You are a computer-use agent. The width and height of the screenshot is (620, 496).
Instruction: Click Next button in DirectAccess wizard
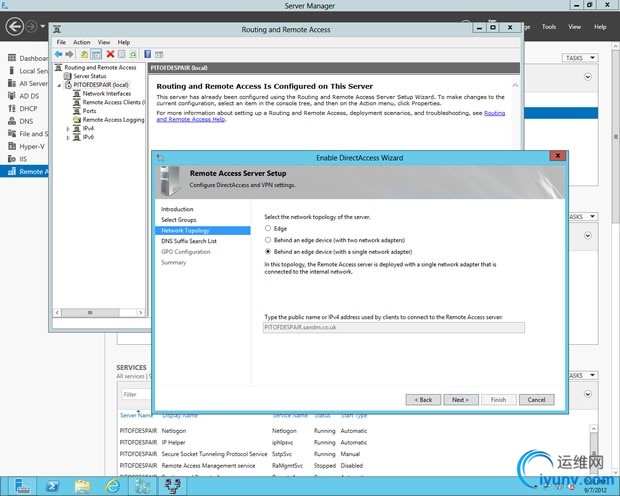(x=461, y=399)
